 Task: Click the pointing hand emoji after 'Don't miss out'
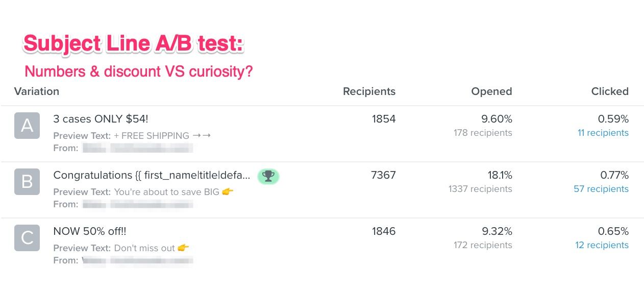click(183, 248)
